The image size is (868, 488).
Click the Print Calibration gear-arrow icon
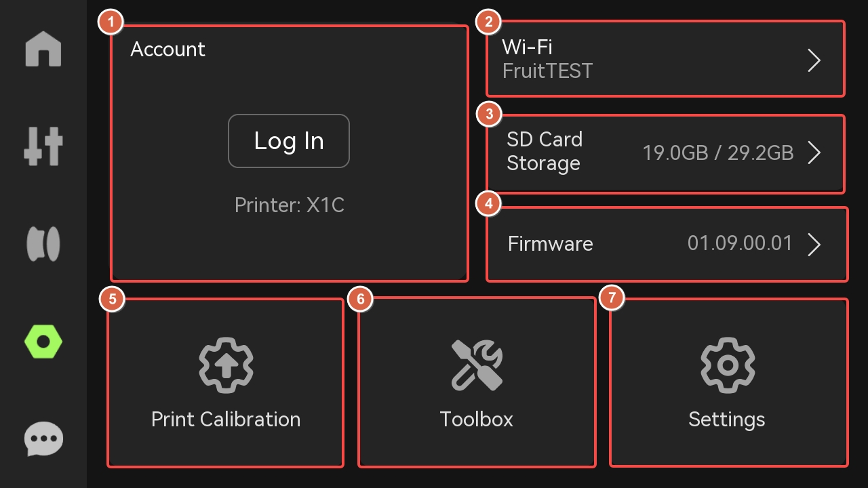tap(226, 365)
